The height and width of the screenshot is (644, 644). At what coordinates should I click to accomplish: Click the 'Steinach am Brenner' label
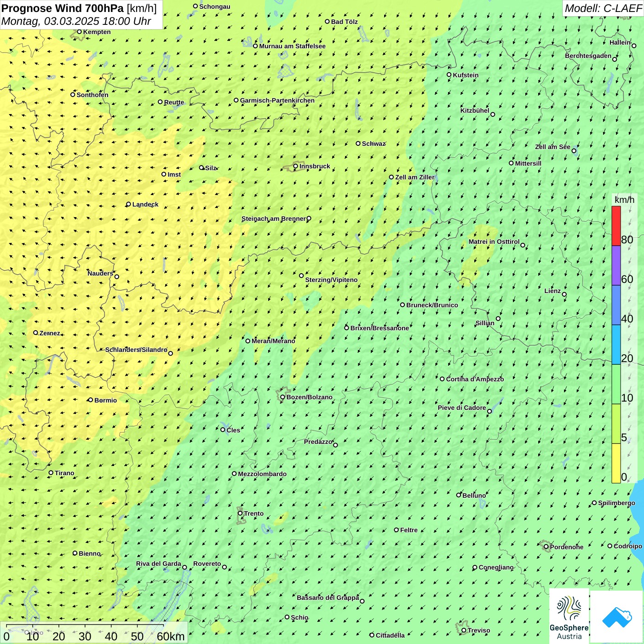click(274, 218)
